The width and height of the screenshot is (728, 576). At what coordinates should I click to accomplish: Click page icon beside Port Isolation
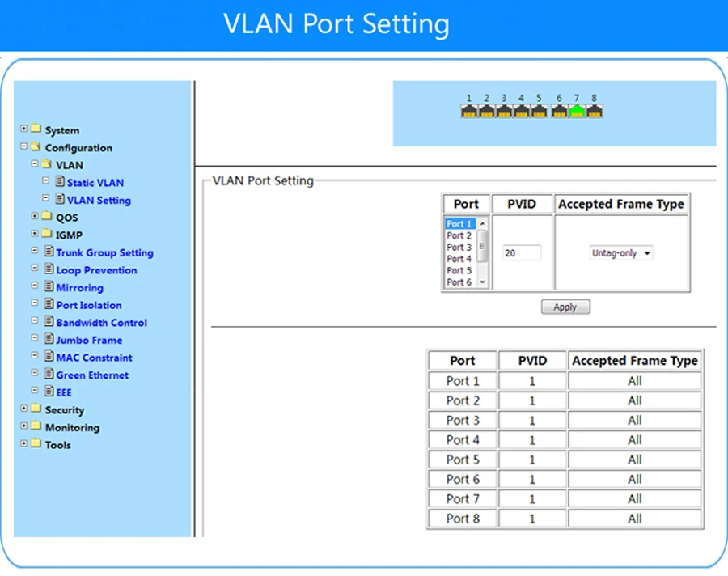(x=49, y=303)
